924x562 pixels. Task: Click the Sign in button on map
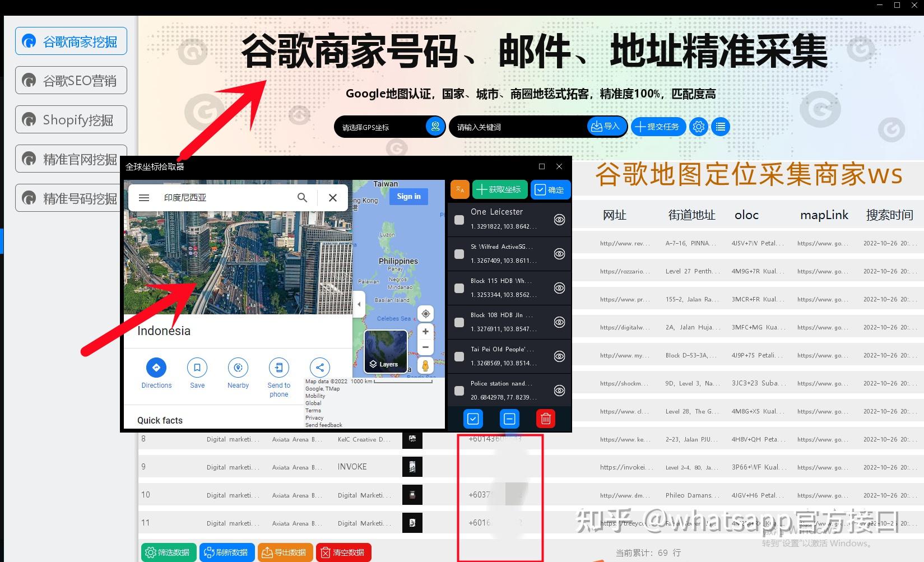pos(408,196)
